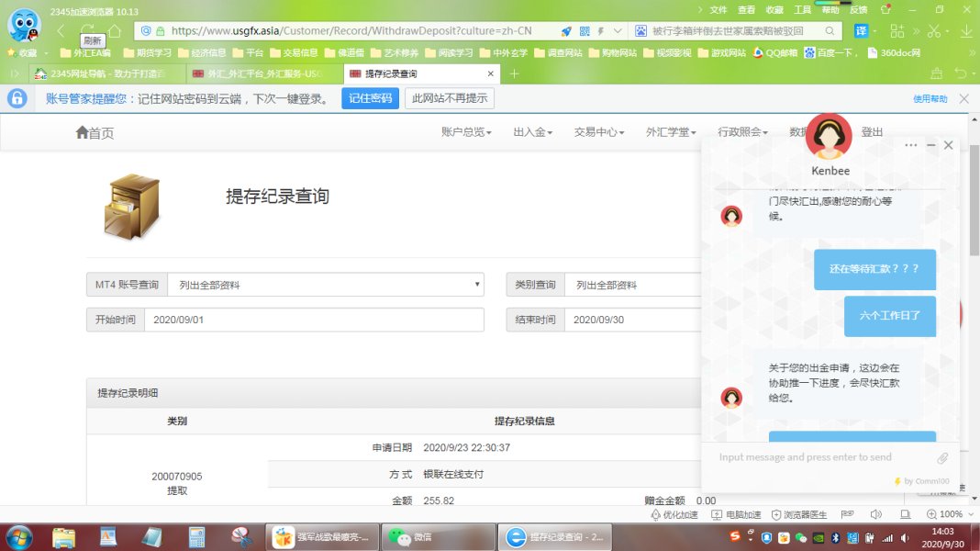Open the 账户总览 dropdown menu
Image resolution: width=980 pixels, height=551 pixels.
[x=466, y=132]
